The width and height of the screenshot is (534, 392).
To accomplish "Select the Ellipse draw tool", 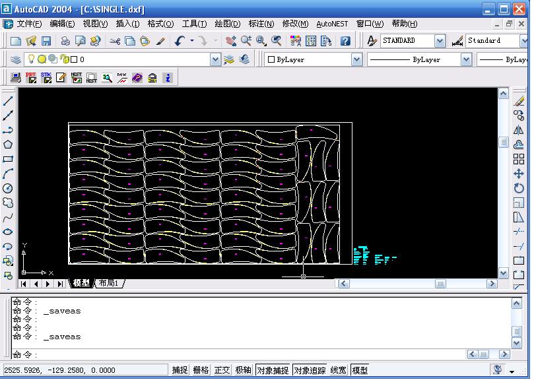I will point(8,232).
